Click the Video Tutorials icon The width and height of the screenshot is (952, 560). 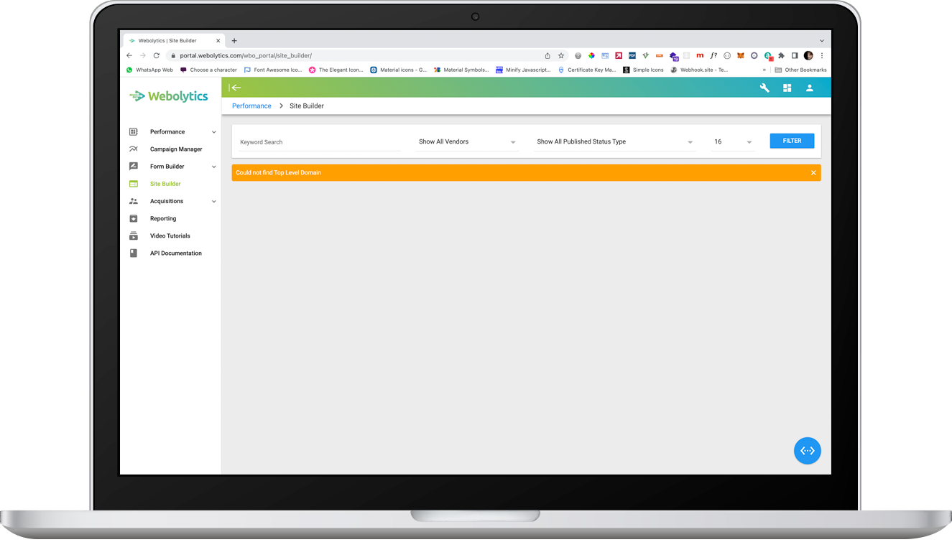point(134,235)
